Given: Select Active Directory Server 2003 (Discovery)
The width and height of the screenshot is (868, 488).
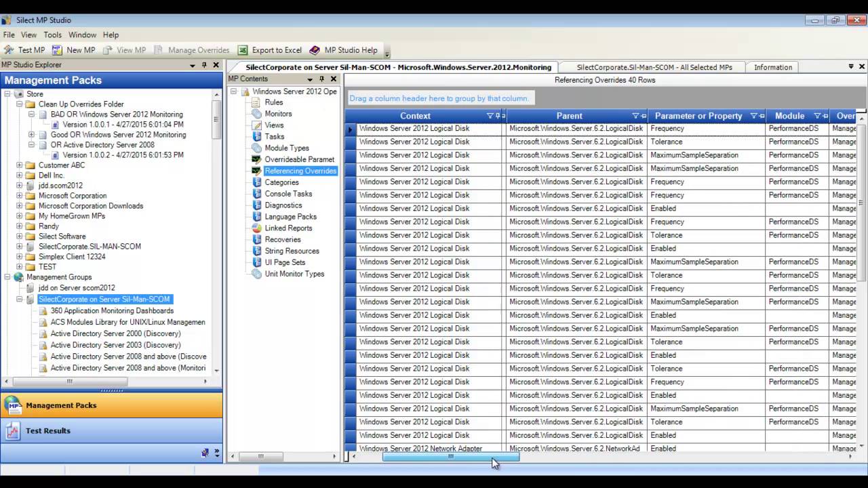Looking at the screenshot, I should (x=115, y=345).
